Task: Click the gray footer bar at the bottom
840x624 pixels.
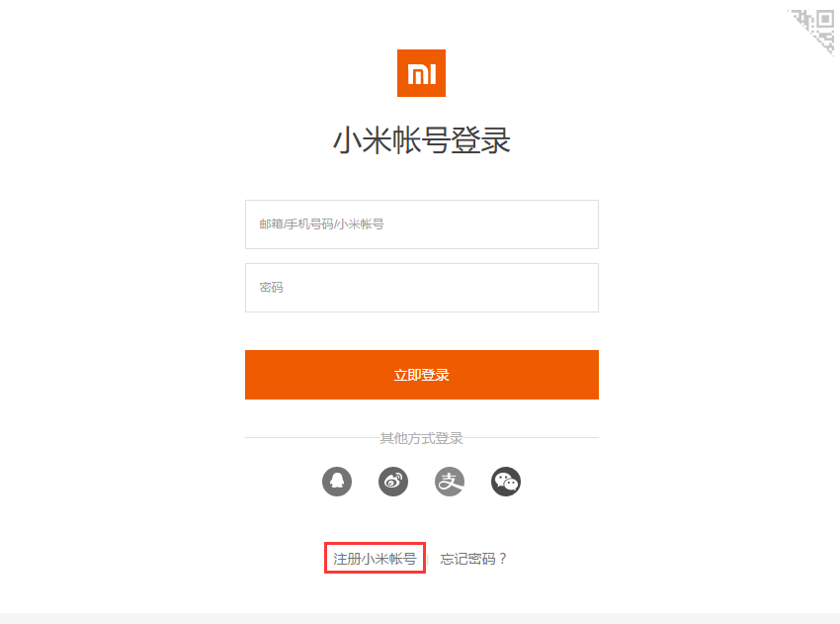Action: coord(420,619)
